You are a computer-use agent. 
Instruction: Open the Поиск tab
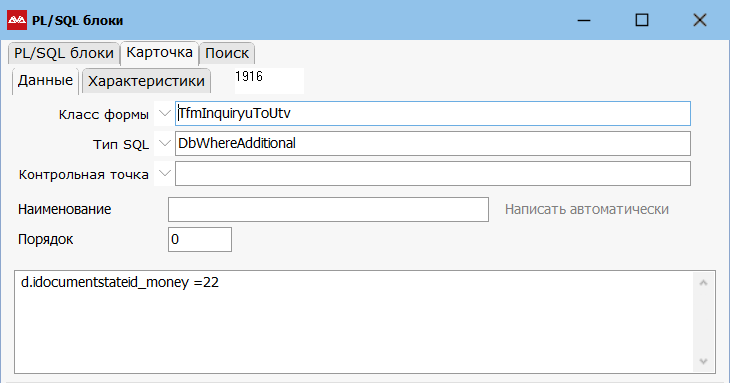[x=227, y=53]
